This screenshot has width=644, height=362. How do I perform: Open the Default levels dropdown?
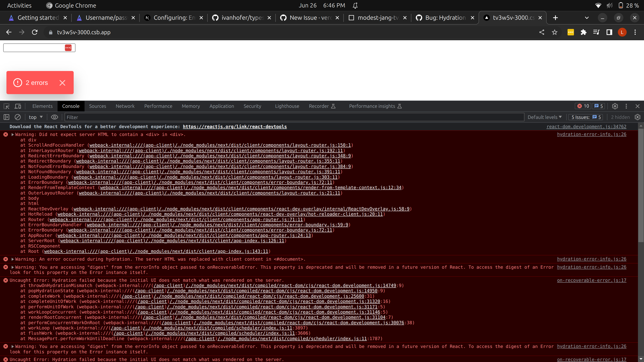(x=544, y=117)
